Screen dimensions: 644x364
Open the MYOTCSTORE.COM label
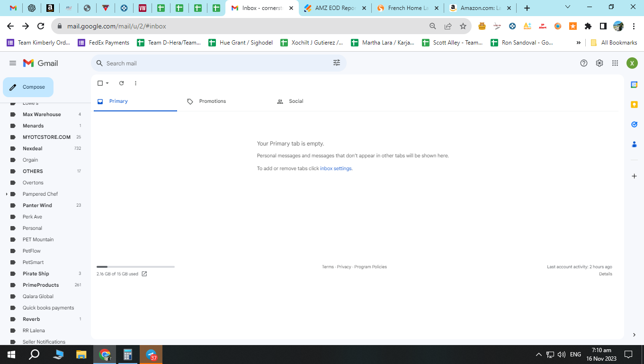46,137
